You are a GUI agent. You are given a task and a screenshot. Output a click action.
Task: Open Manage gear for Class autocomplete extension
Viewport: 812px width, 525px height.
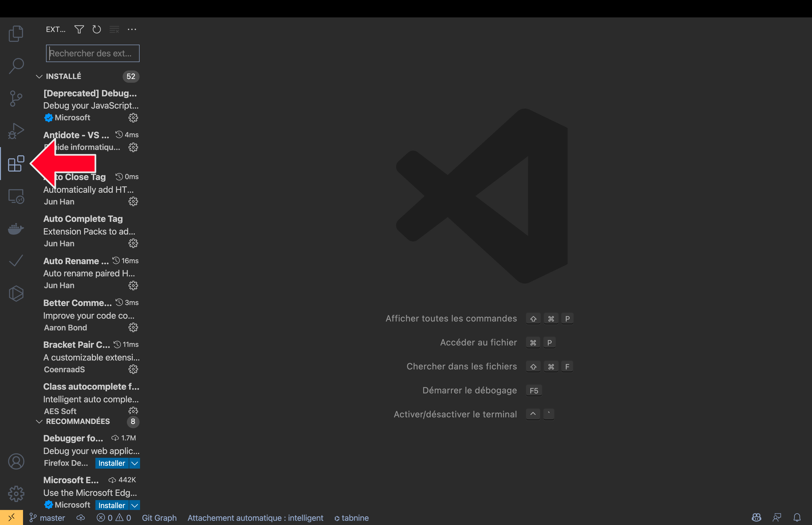[133, 411]
